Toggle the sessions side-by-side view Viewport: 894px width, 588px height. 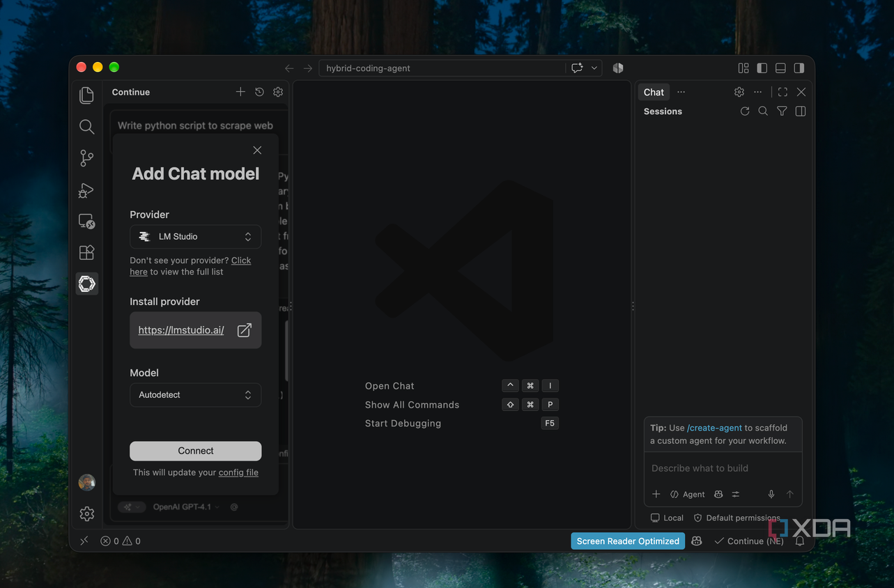[x=801, y=111]
